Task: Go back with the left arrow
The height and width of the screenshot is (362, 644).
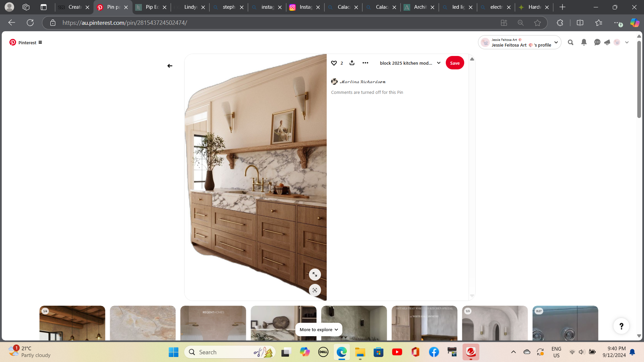Action: tap(170, 66)
